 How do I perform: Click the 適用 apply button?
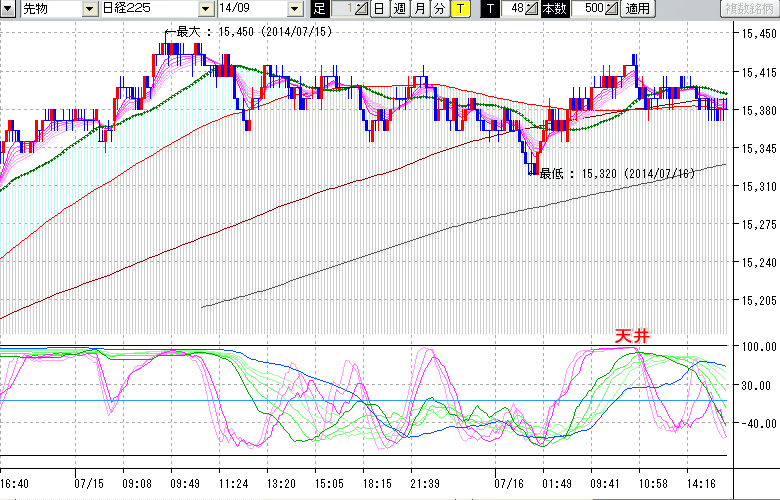(x=636, y=9)
